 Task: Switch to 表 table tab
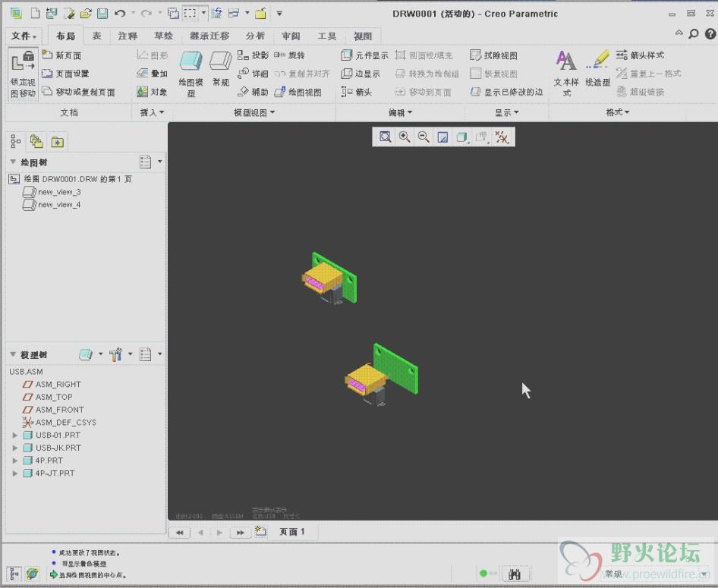(96, 36)
